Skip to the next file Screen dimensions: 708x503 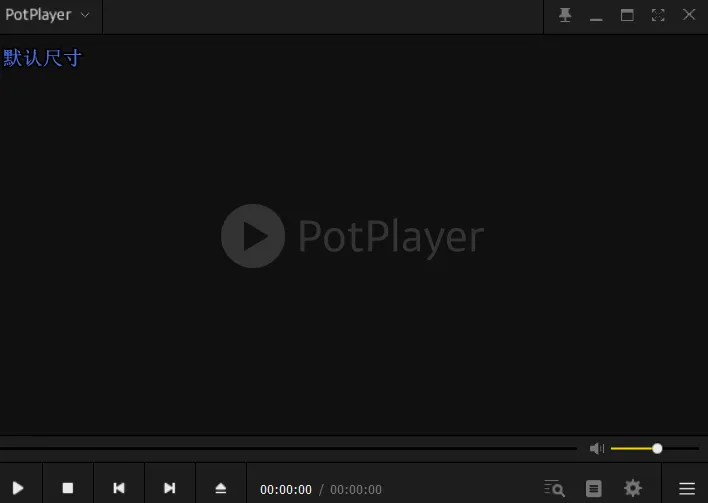[x=170, y=488]
